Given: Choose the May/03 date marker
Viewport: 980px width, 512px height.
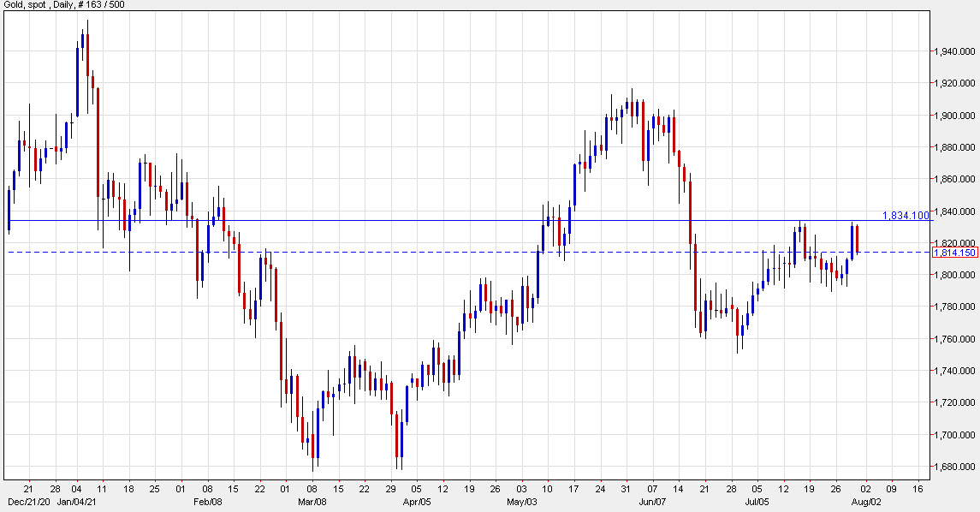Looking at the screenshot, I should coord(522,501).
